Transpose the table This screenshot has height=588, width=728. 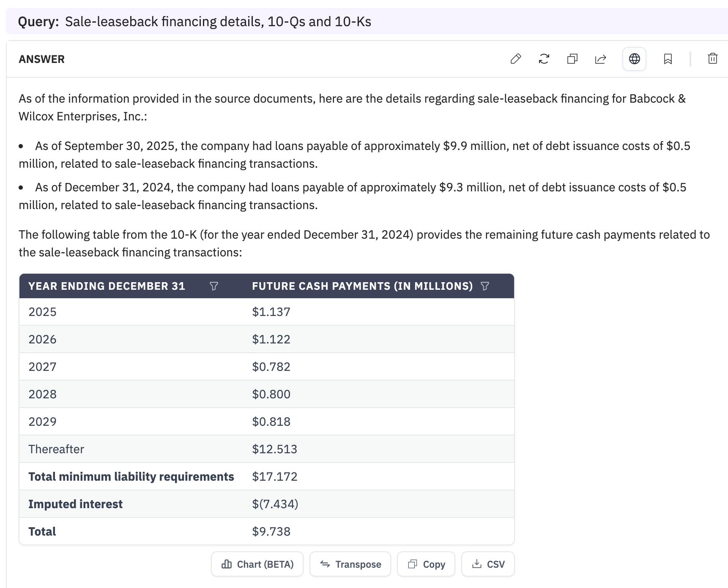coord(350,564)
